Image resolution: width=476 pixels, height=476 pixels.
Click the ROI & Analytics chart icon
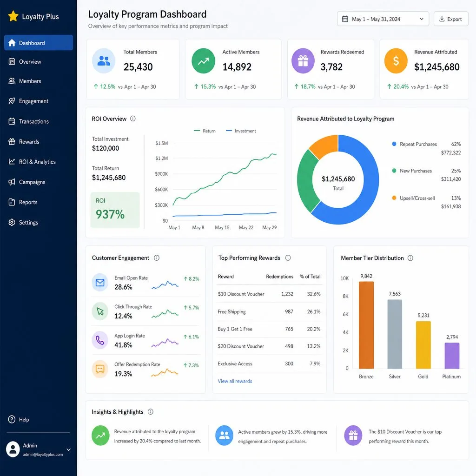point(12,161)
